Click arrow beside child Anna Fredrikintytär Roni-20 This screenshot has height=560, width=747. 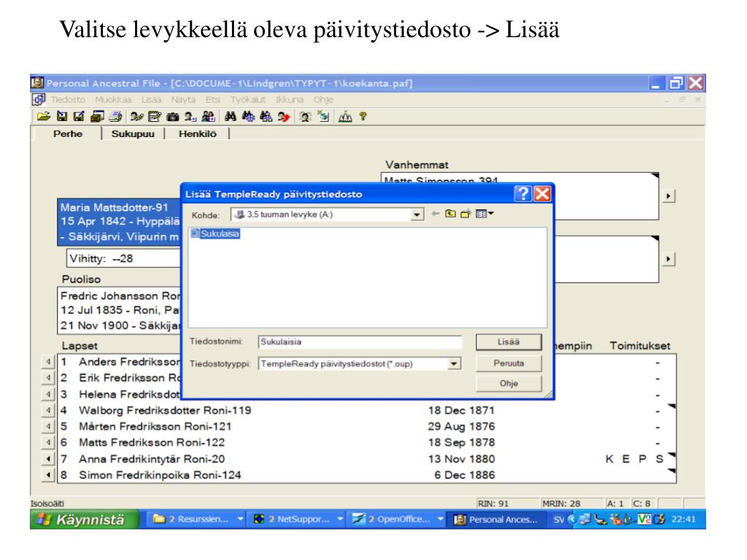click(48, 459)
